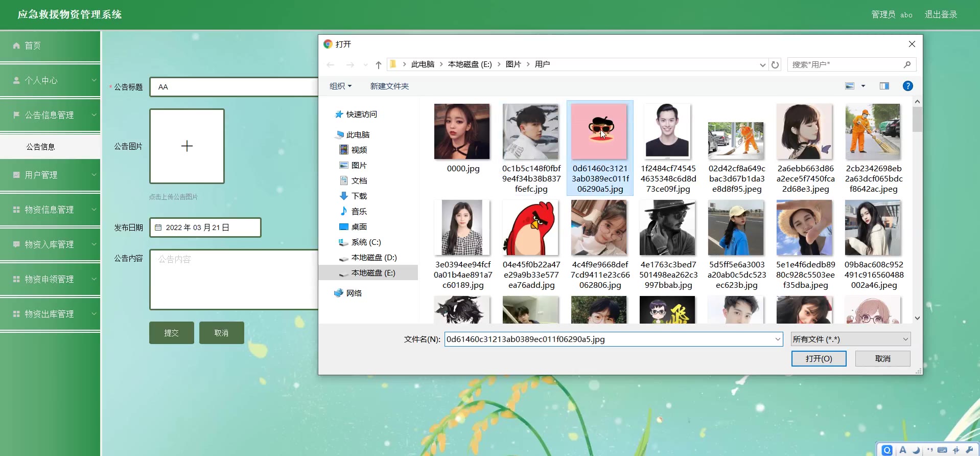Click the refresh icon beside the address bar
This screenshot has width=980, height=456.
coord(775,65)
